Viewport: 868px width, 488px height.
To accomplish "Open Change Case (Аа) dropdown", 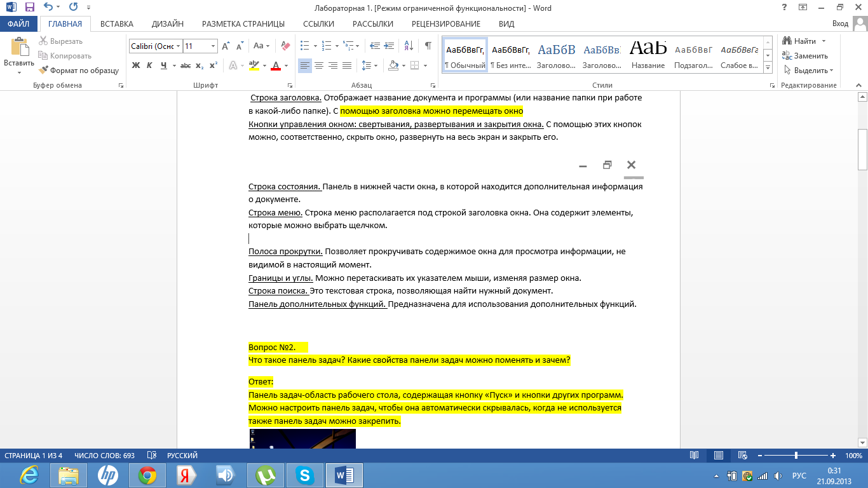I will pos(262,46).
